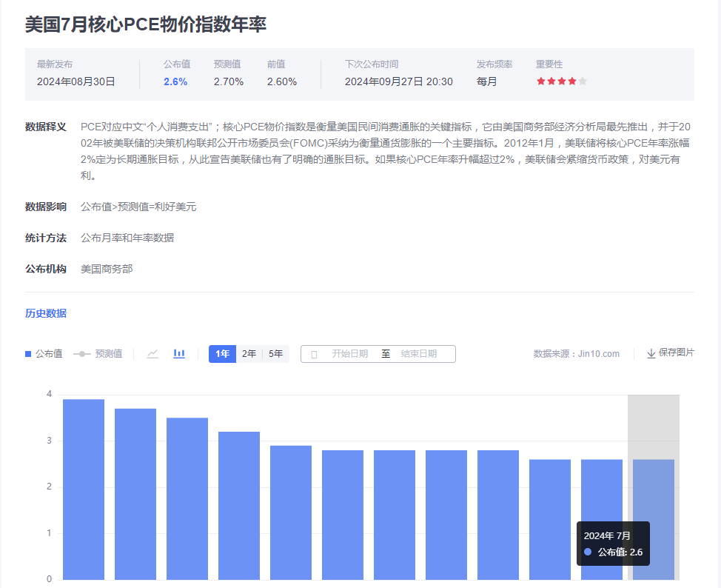Open the 结束日期 end date picker
This screenshot has height=588, width=721.
(x=419, y=354)
